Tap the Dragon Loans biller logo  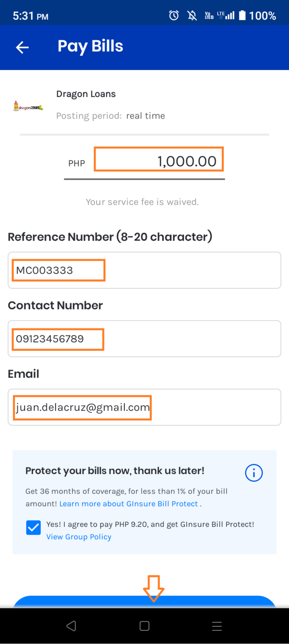click(28, 106)
